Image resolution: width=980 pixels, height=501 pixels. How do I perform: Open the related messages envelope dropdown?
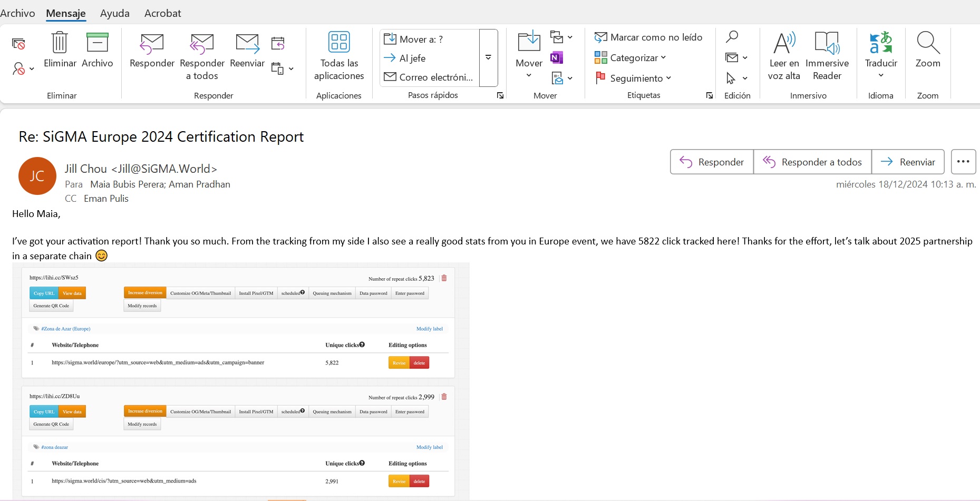736,57
